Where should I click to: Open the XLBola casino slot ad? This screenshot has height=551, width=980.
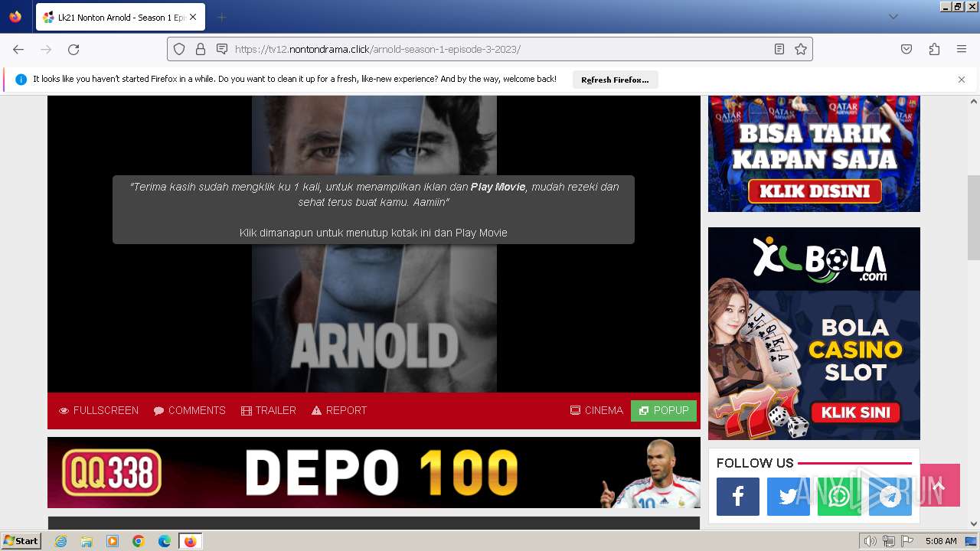coord(814,334)
